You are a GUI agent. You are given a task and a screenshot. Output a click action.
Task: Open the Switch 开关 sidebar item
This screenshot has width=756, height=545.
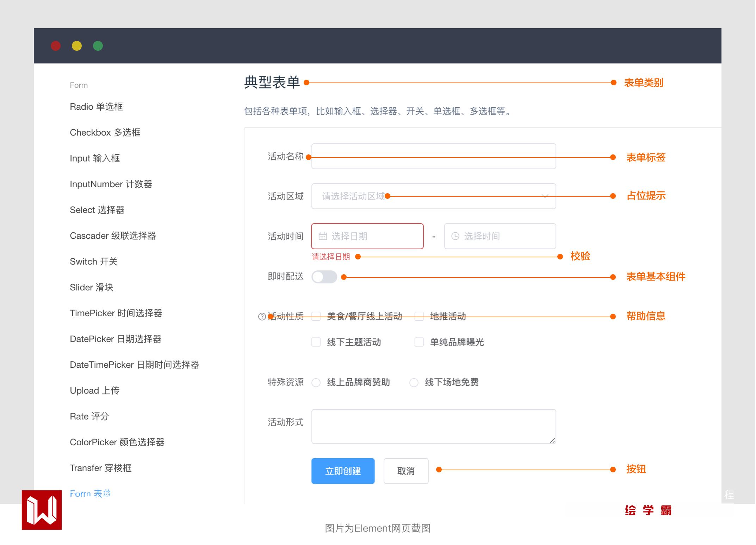point(94,262)
